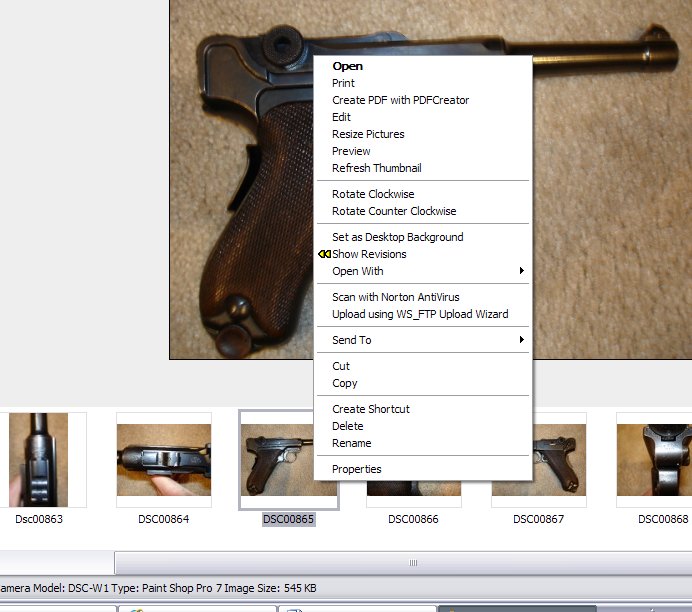
Task: Click the highlighted DSC00865 file name
Action: click(x=289, y=519)
